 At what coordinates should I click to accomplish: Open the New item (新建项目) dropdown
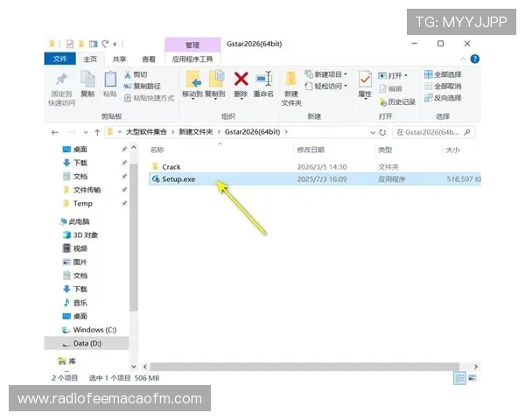[x=326, y=74]
